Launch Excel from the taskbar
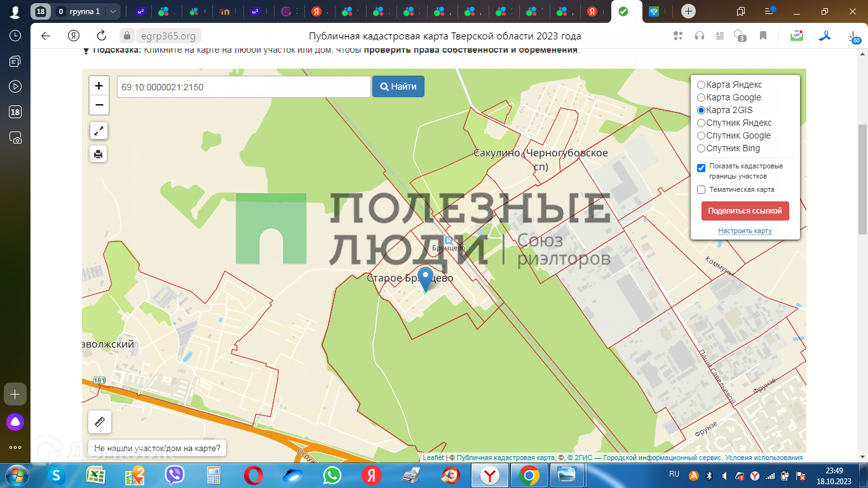The height and width of the screenshot is (488, 868). click(x=96, y=475)
